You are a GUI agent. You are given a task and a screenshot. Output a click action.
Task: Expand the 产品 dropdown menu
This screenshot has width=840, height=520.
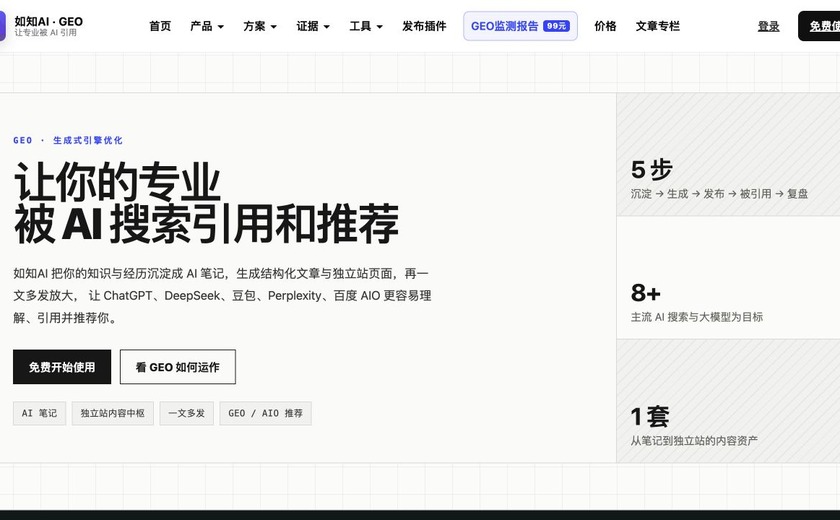click(207, 26)
